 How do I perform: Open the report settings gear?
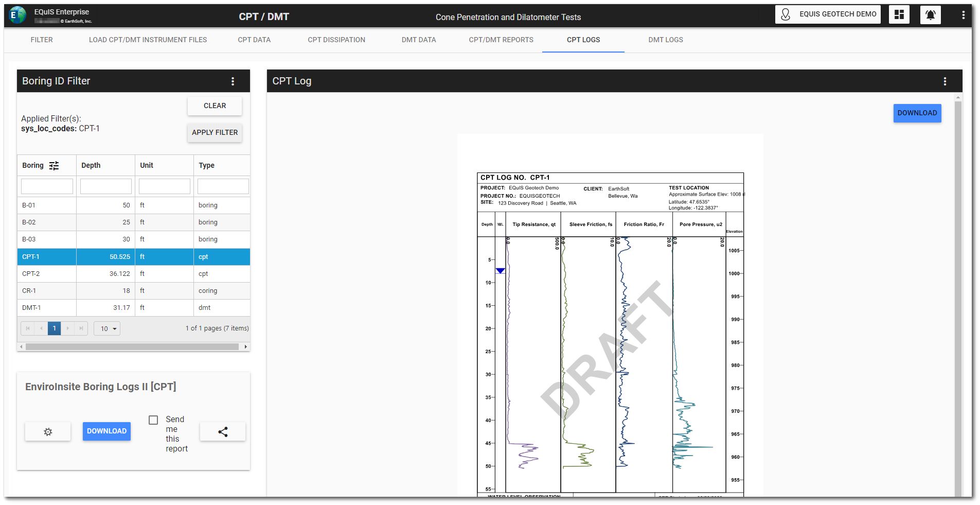[48, 431]
